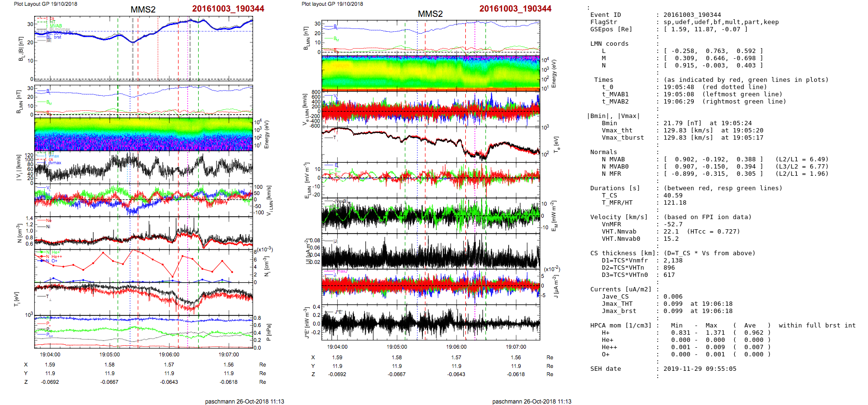868x405 pixels.
Task: Click the Event ID row in the text panel
Action: tap(605, 15)
